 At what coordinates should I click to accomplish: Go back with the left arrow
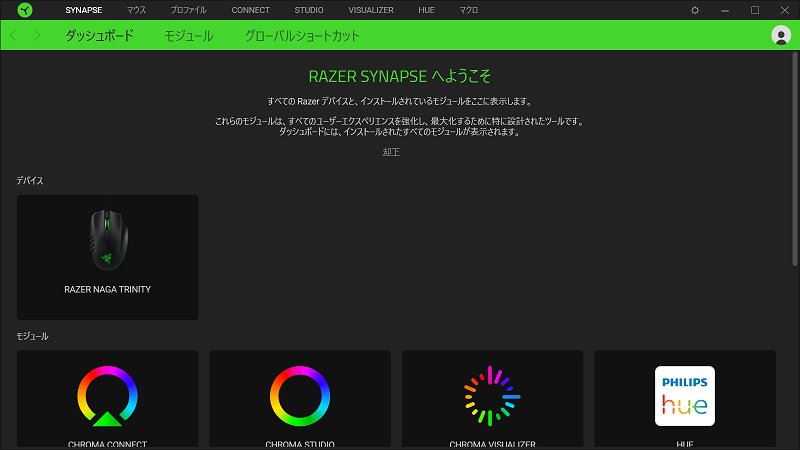[14, 35]
